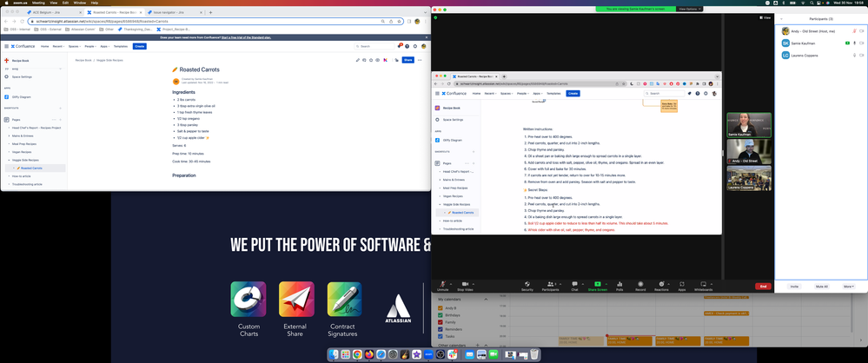Click the green Share Screen icon
This screenshot has height=363, width=868.
[597, 284]
